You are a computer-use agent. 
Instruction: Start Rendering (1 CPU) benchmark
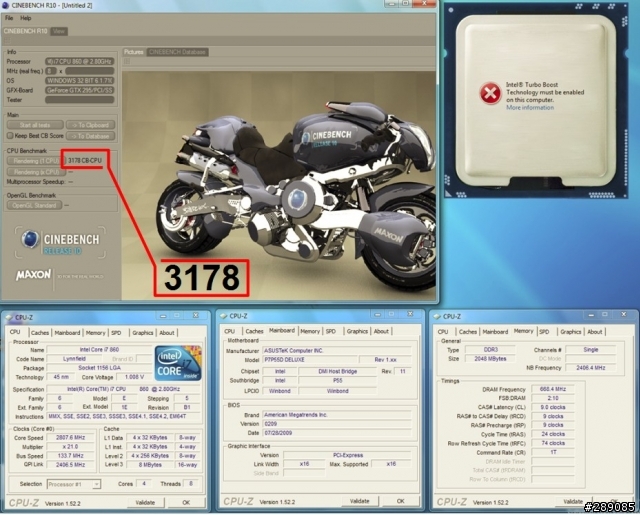pyautogui.click(x=34, y=161)
